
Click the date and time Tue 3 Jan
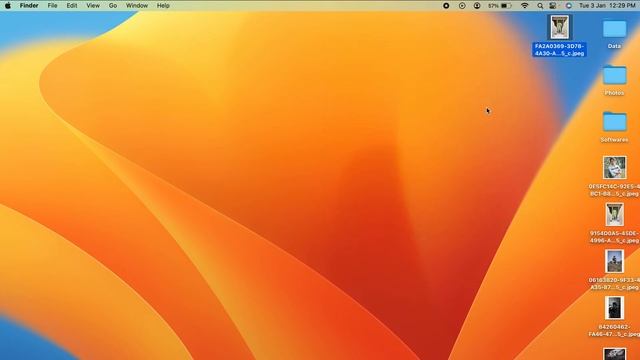607,6
